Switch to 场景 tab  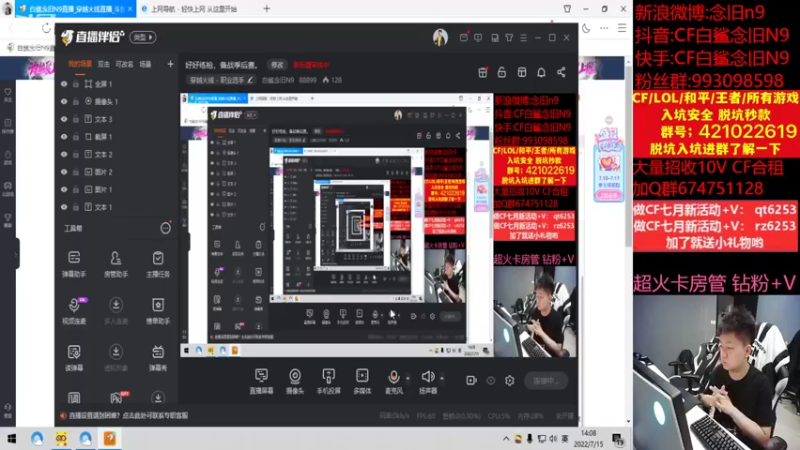click(145, 64)
